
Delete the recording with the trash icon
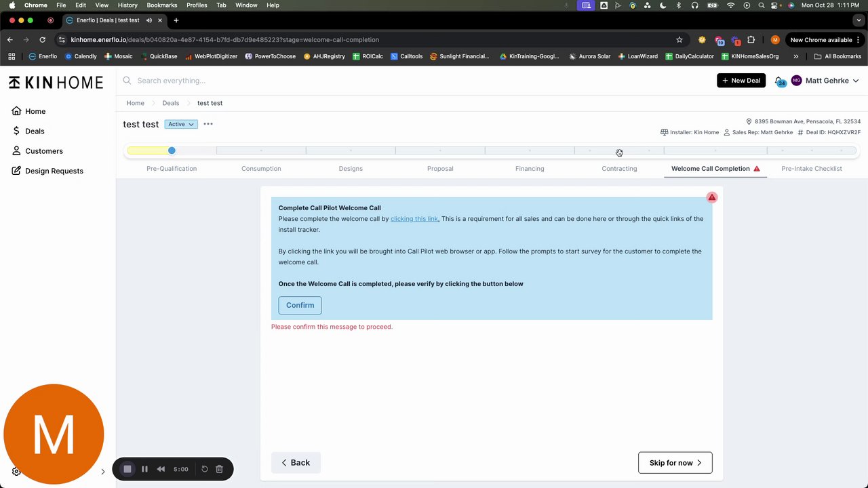(x=219, y=469)
